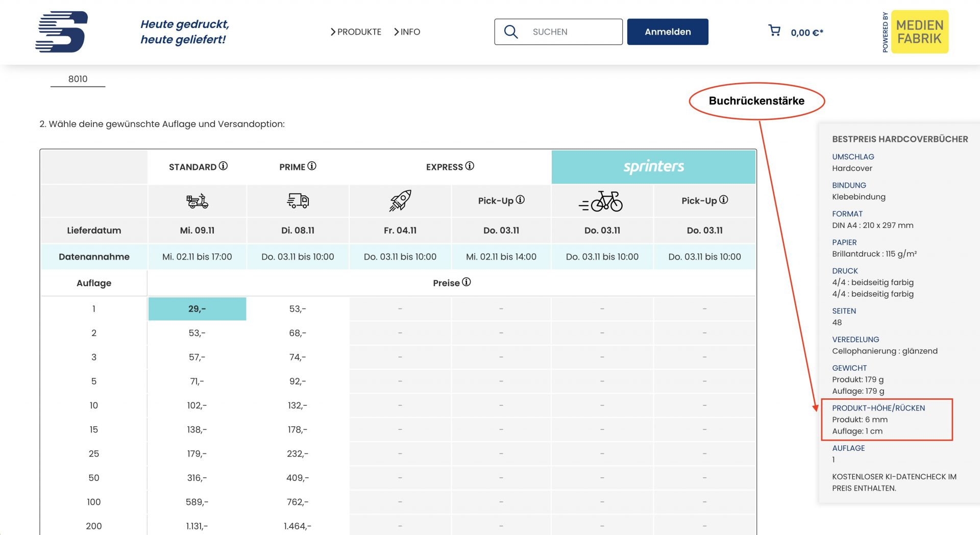This screenshot has width=980, height=535.
Task: Click the scooter delivery icon
Action: click(x=197, y=201)
